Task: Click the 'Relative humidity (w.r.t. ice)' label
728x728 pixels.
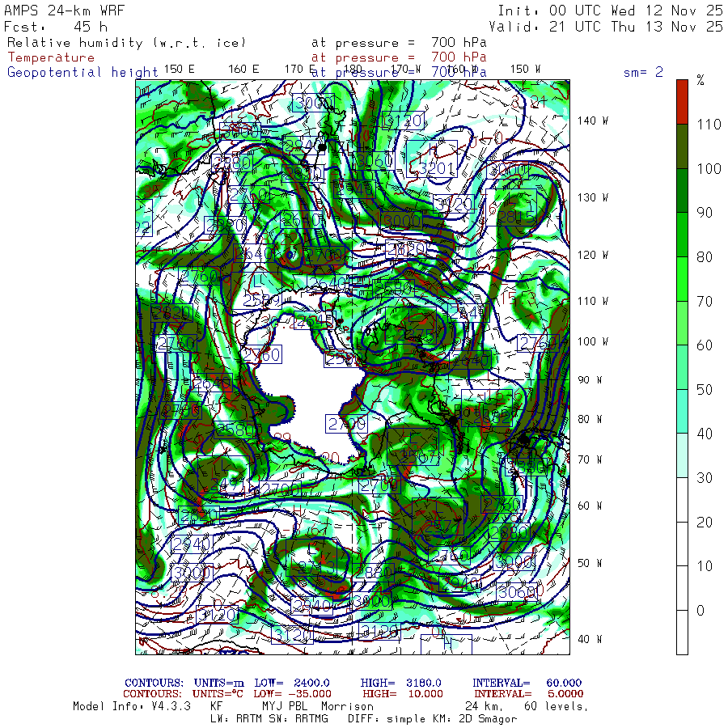Action: pos(126,43)
